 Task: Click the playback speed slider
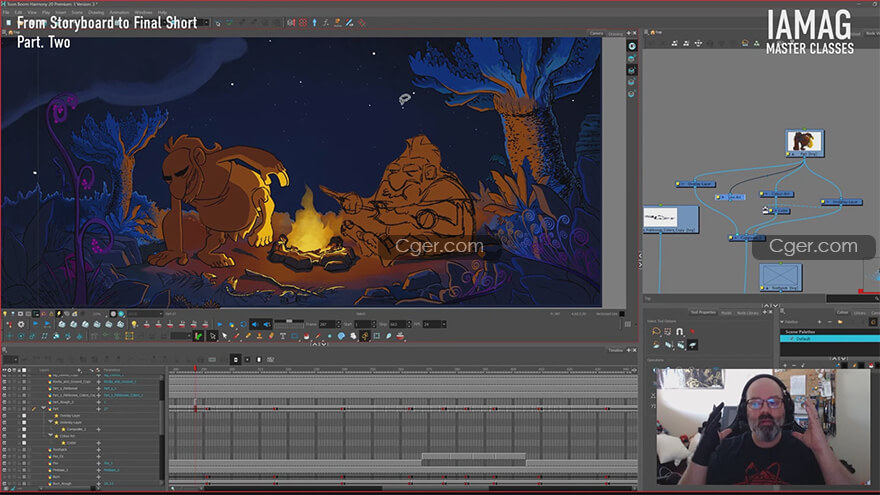(289, 322)
